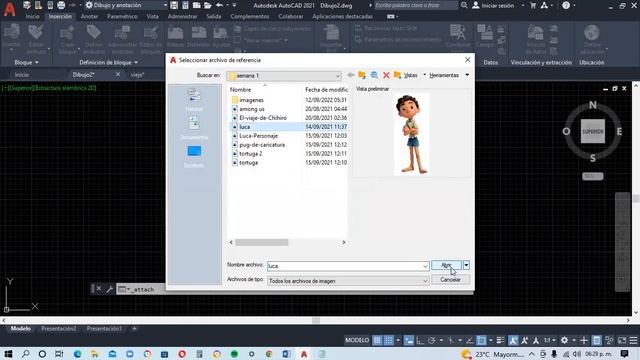This screenshot has width=640, height=360.
Task: Open the Historial location in the sidebar
Action: tap(194, 100)
